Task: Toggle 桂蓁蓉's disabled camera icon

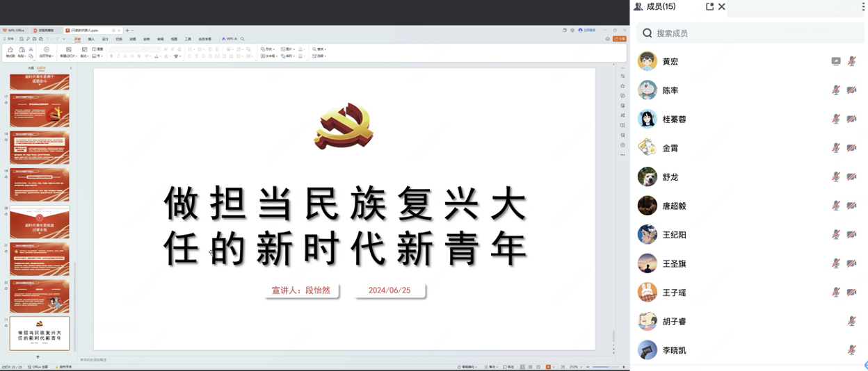Action: tap(851, 119)
